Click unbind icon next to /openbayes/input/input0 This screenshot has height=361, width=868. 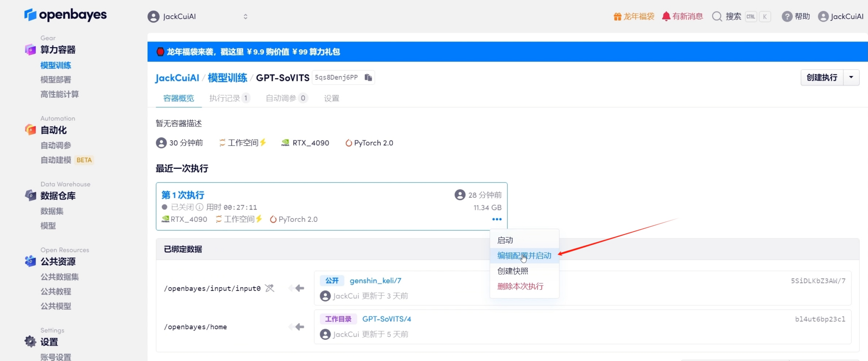click(x=270, y=288)
